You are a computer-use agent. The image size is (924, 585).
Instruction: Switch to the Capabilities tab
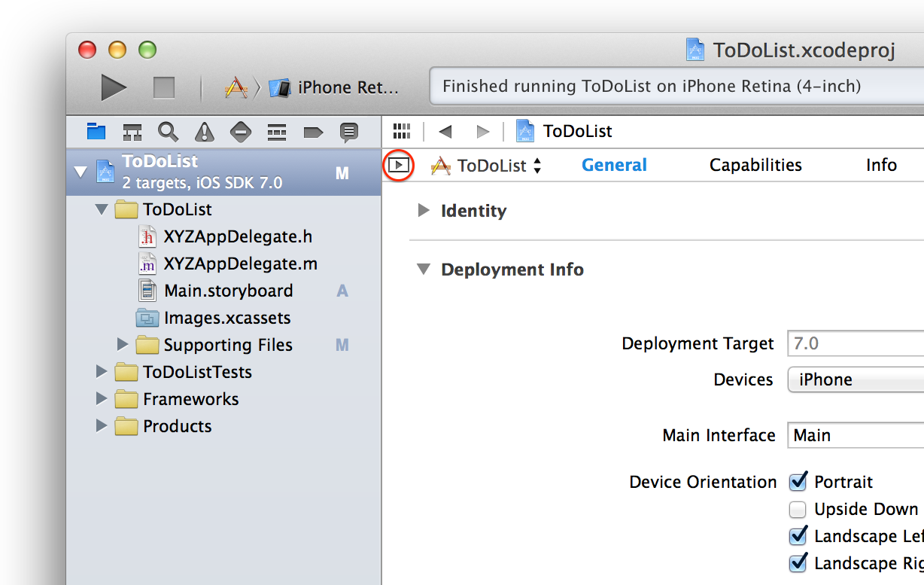755,165
